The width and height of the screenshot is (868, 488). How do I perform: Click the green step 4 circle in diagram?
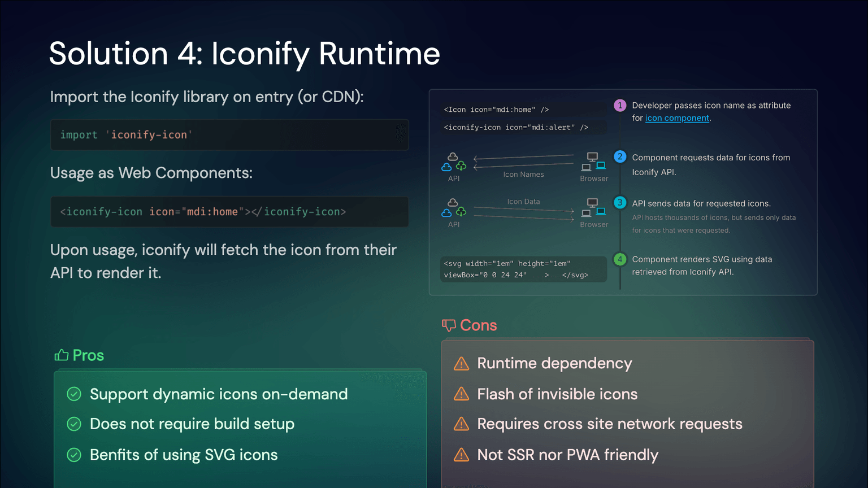click(620, 259)
